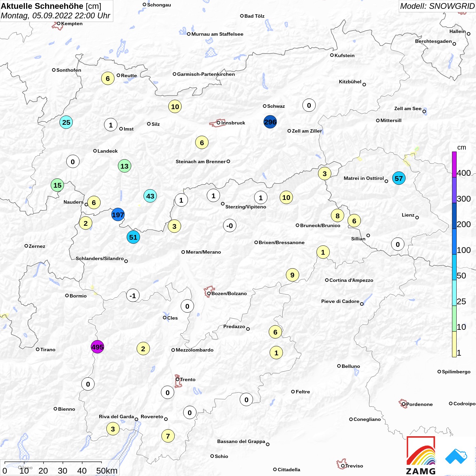Select the Sterzing/Vipiteno label
Viewport: 476px width, 476px height.
(x=246, y=207)
